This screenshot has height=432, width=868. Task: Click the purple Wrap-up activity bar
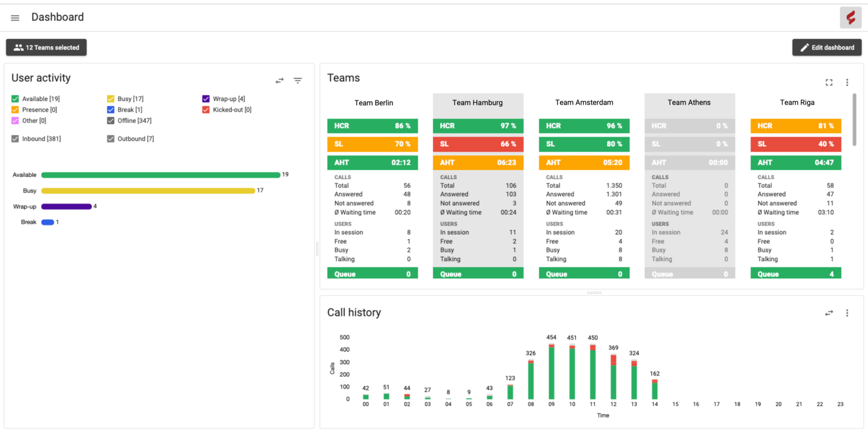(x=66, y=207)
